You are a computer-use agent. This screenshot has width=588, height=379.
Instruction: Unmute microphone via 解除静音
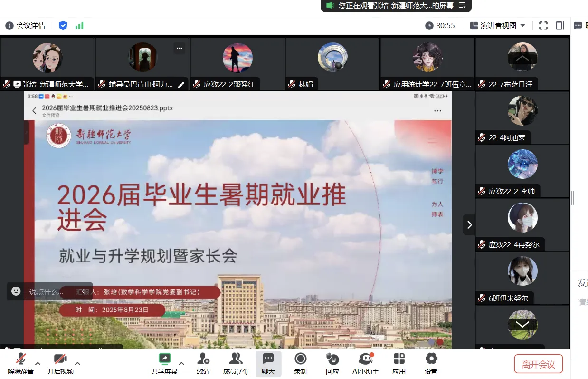point(20,364)
